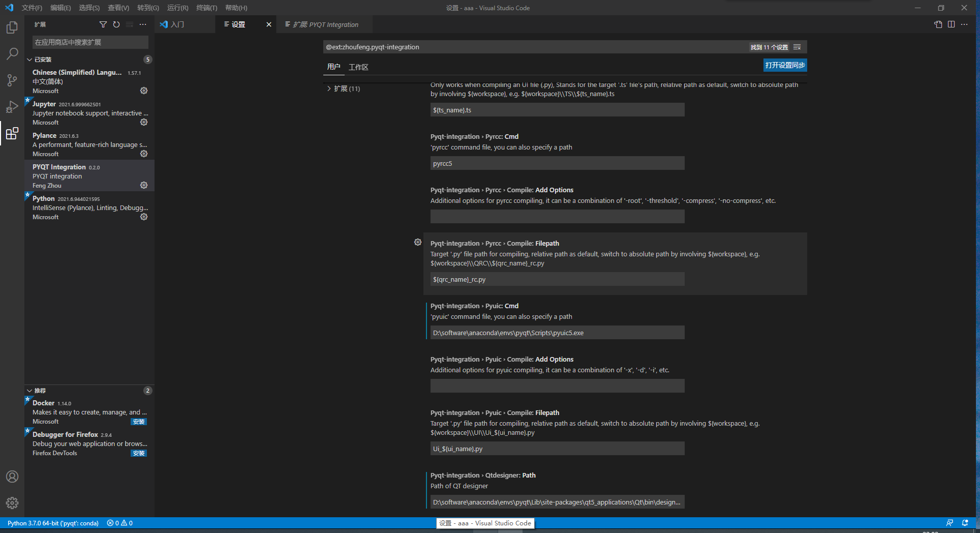Open notifications bell in status bar
980x533 pixels.
[x=965, y=523]
